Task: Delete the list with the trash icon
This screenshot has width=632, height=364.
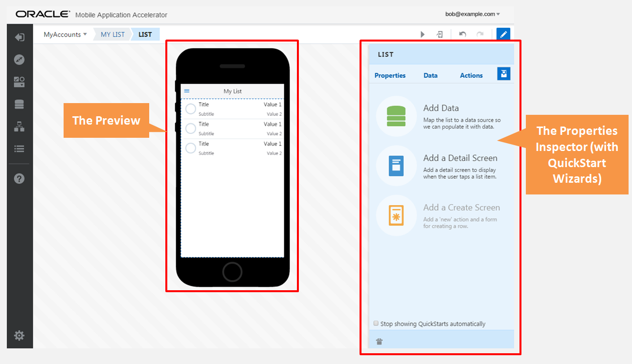Action: 379,342
